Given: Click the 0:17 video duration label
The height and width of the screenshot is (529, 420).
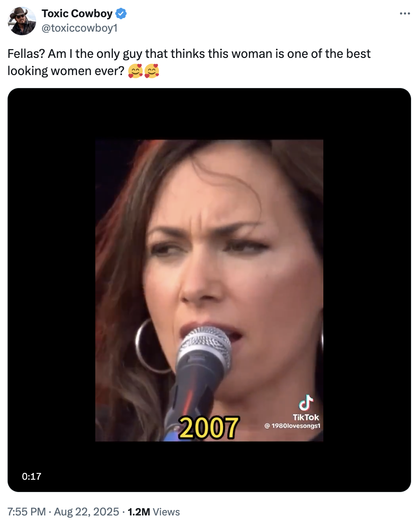Looking at the screenshot, I should click(x=31, y=477).
